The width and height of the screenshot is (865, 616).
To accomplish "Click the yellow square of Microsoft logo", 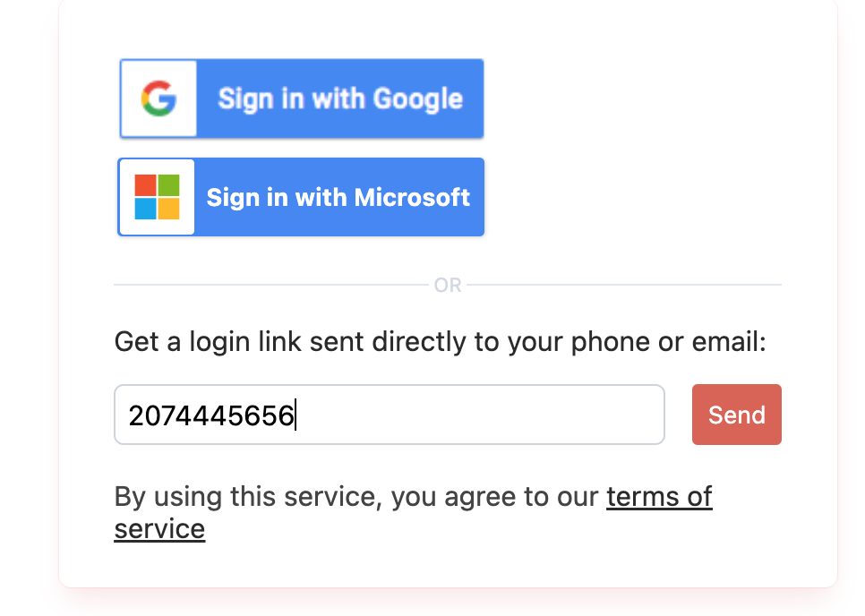I will [168, 209].
